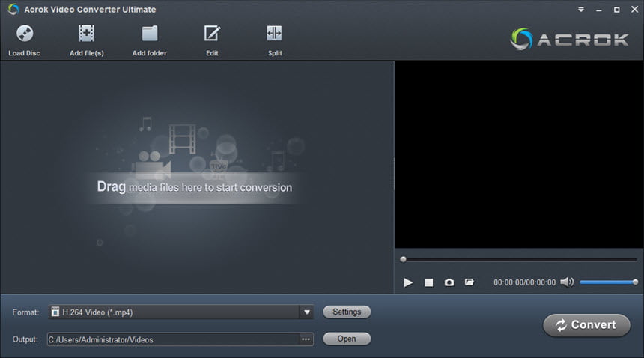Choose the Add folder icon
This screenshot has width=644, height=358.
(150, 33)
